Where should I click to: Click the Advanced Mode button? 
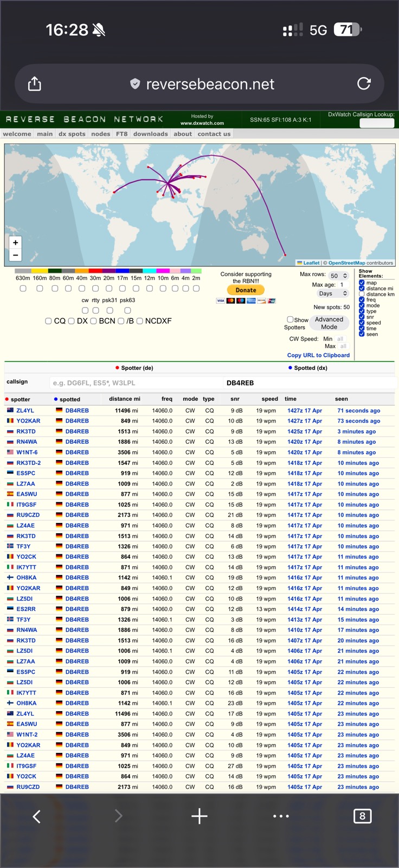pos(329,323)
